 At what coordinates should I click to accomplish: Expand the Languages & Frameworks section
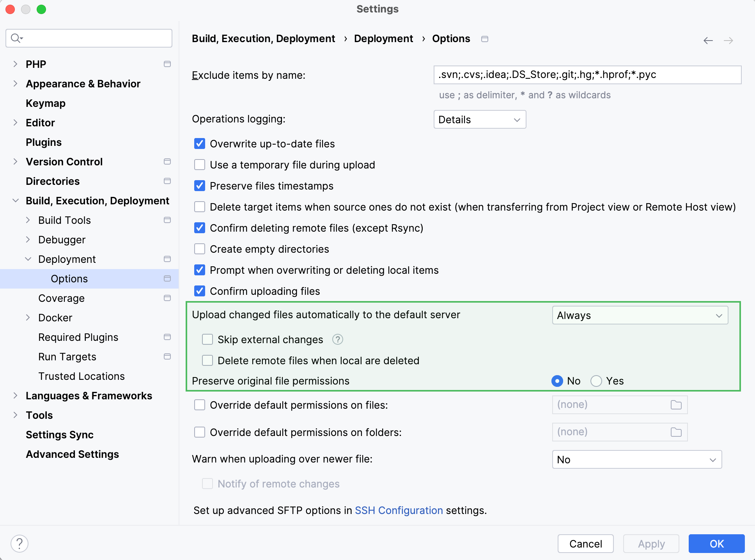click(16, 395)
